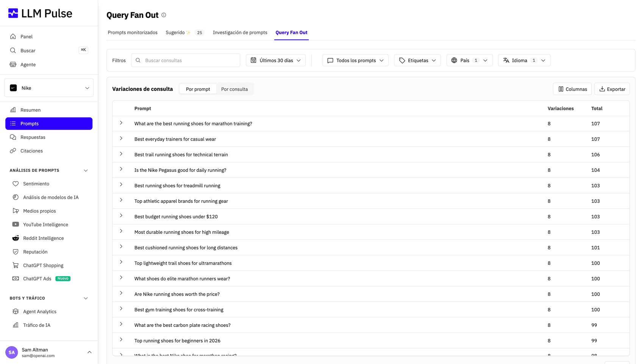644x364 pixels.
Task: Expand the everyday trainers casual wear row
Action: point(121,138)
